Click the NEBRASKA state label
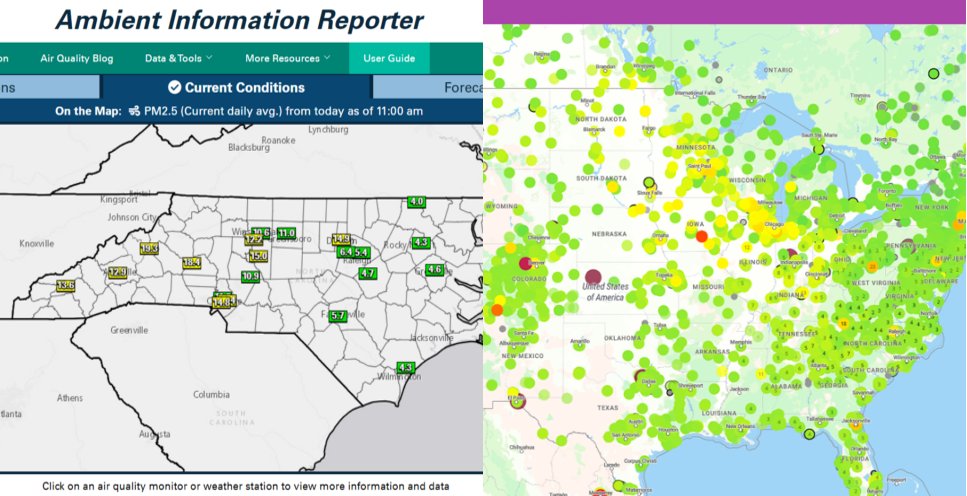Viewport: 967px width, 496px height. coord(609,234)
